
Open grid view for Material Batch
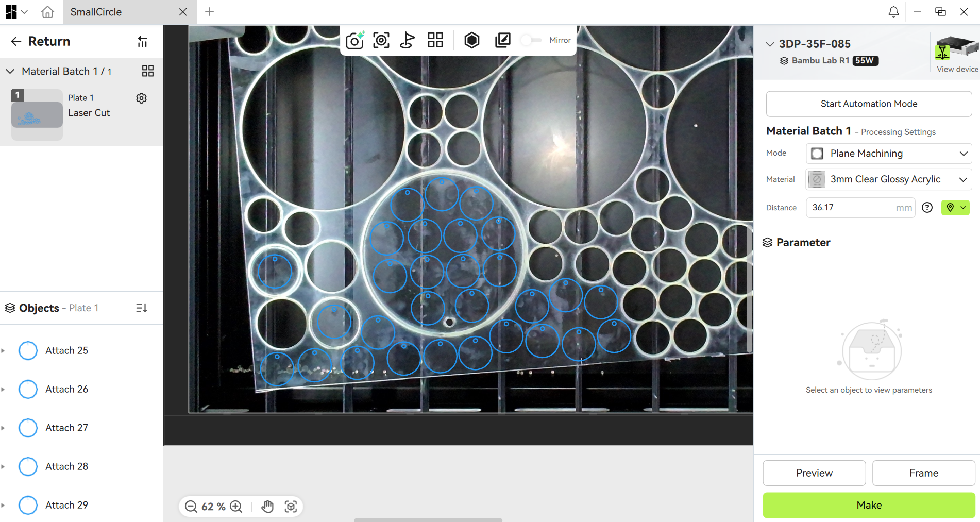(148, 71)
